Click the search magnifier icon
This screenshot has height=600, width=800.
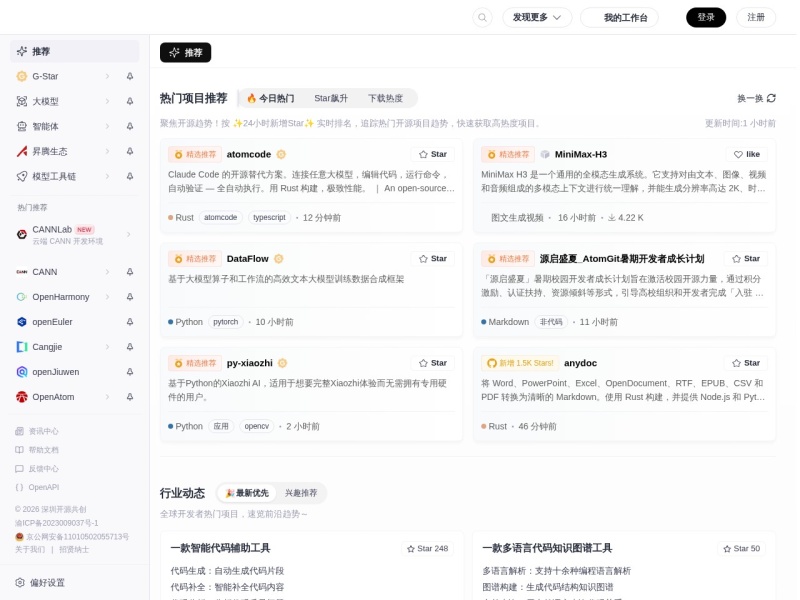[482, 17]
